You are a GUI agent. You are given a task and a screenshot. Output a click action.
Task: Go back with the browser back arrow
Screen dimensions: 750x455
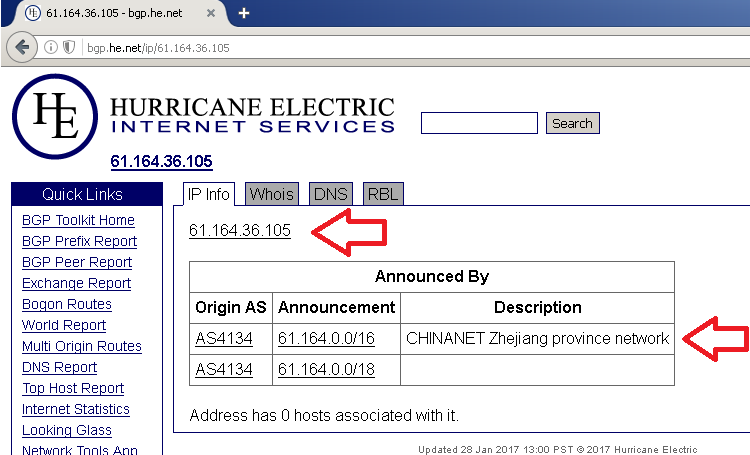click(x=22, y=47)
